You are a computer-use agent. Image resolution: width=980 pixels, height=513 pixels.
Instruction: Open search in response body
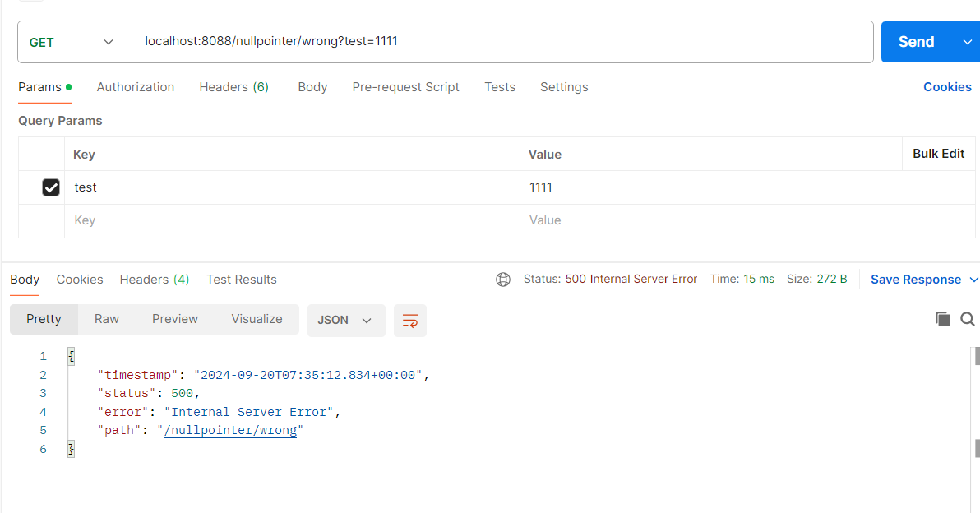click(x=968, y=319)
